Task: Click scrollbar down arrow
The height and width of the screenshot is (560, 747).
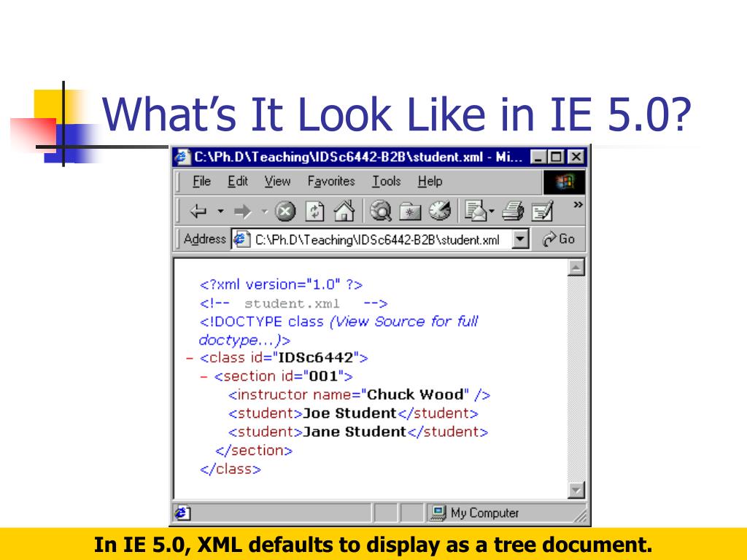Action: click(x=576, y=490)
